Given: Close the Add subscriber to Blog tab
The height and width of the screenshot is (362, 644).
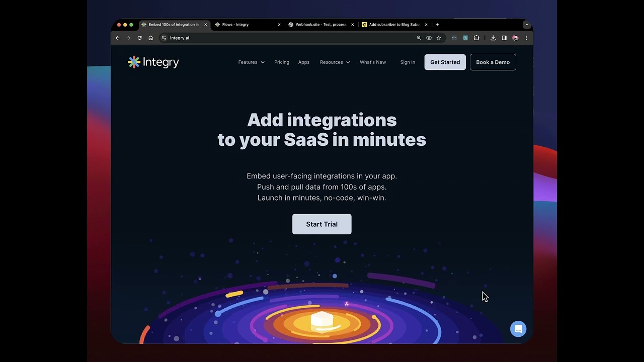Looking at the screenshot, I should (x=426, y=25).
